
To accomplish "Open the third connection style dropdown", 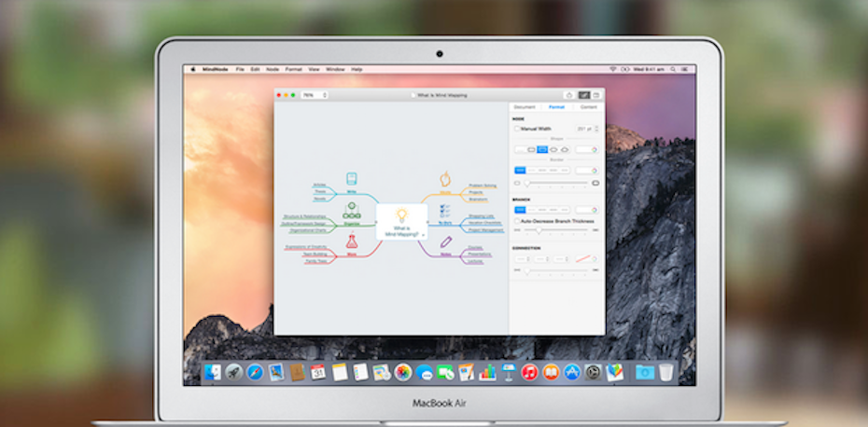I will click(561, 259).
